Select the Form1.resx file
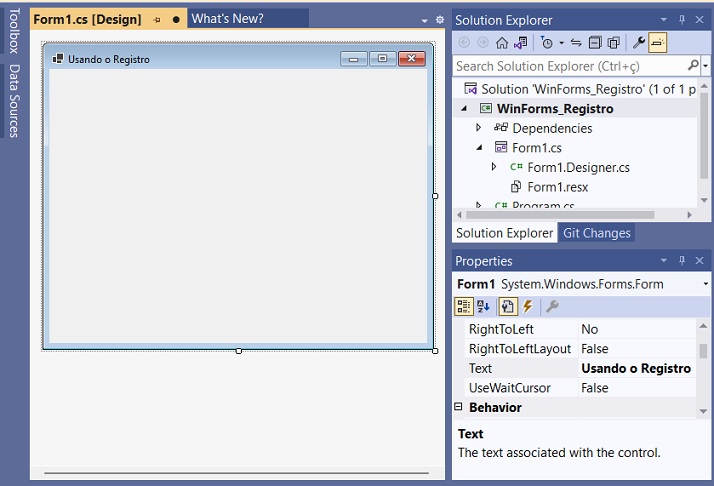The width and height of the screenshot is (714, 486). [x=557, y=187]
